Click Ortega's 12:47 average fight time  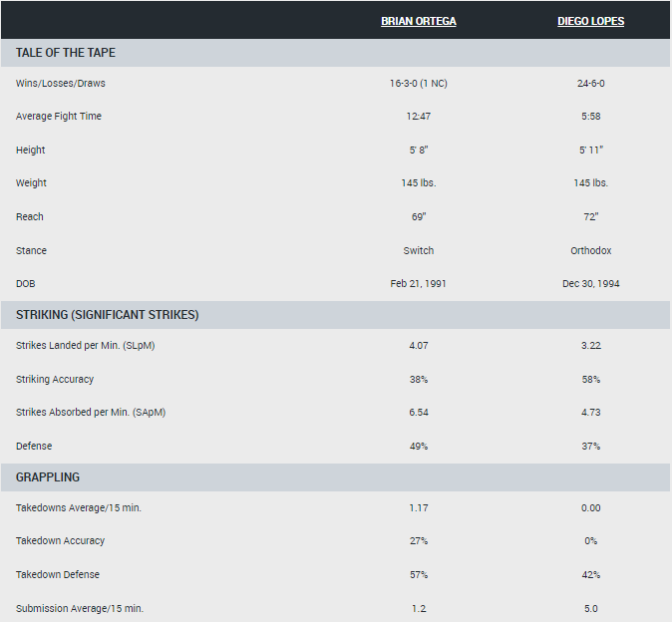pos(419,117)
